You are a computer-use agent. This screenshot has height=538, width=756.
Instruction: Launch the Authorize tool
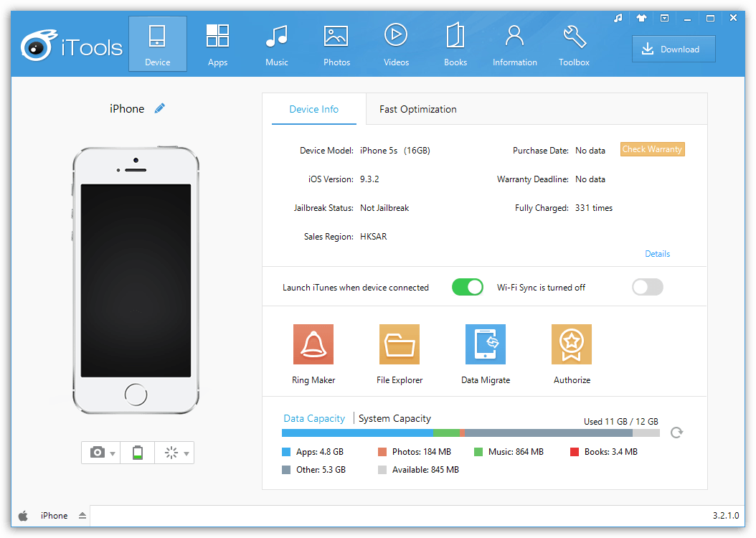point(572,354)
